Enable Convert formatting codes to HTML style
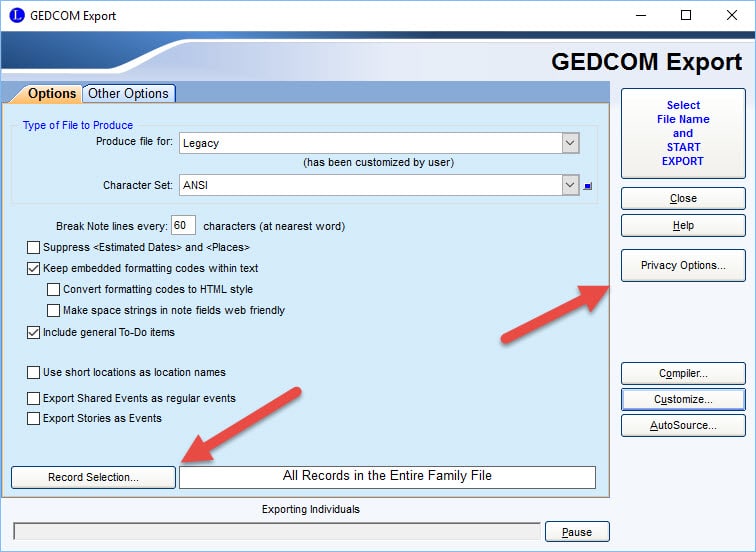756x552 pixels. (x=54, y=289)
